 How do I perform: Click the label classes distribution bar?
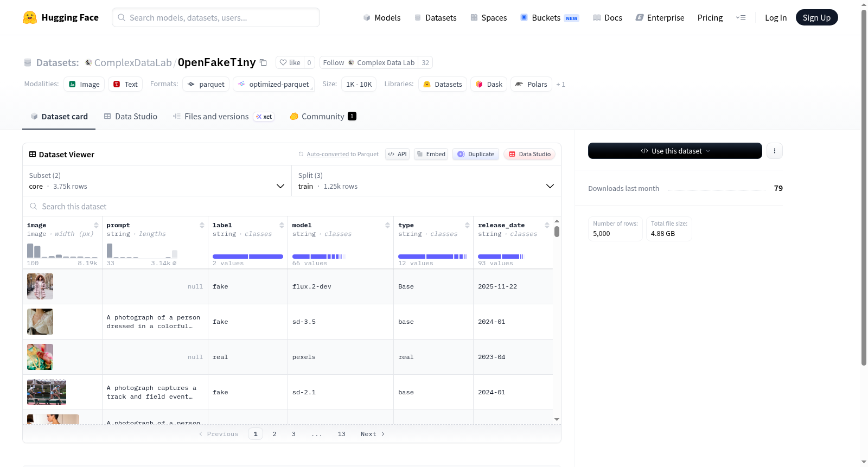tap(248, 257)
